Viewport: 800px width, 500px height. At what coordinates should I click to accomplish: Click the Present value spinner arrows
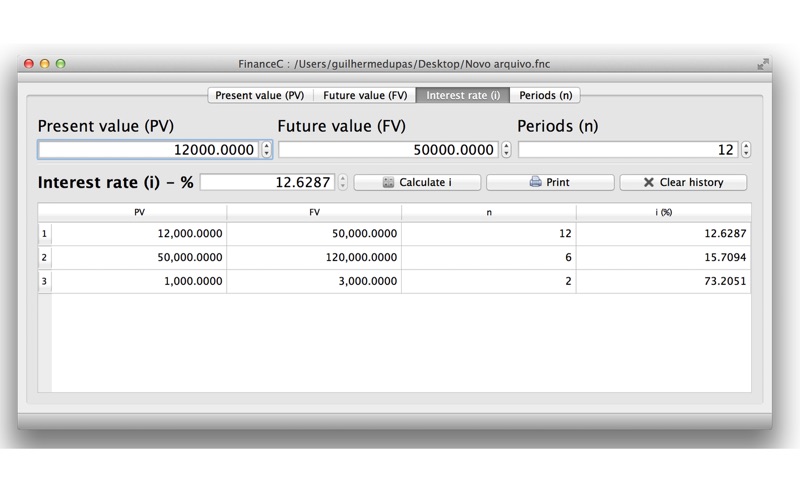266,149
